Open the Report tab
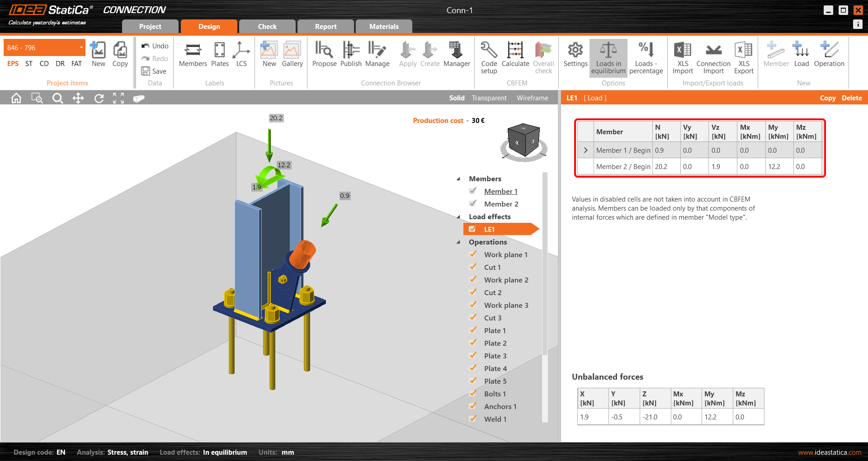The height and width of the screenshot is (461, 868). click(x=325, y=27)
